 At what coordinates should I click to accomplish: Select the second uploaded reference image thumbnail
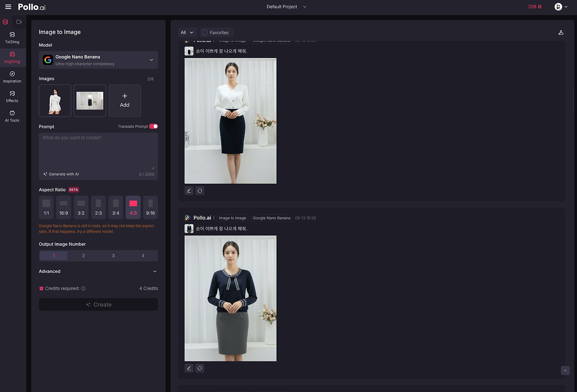[90, 100]
